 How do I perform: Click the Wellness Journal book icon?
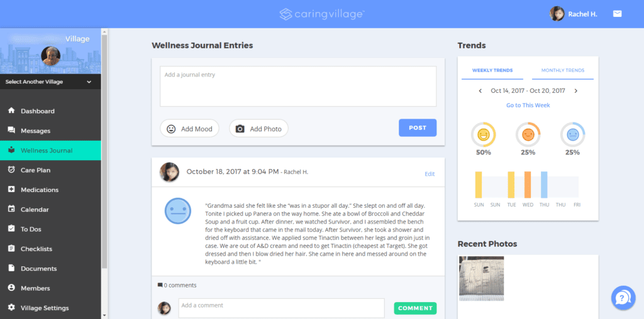point(11,150)
